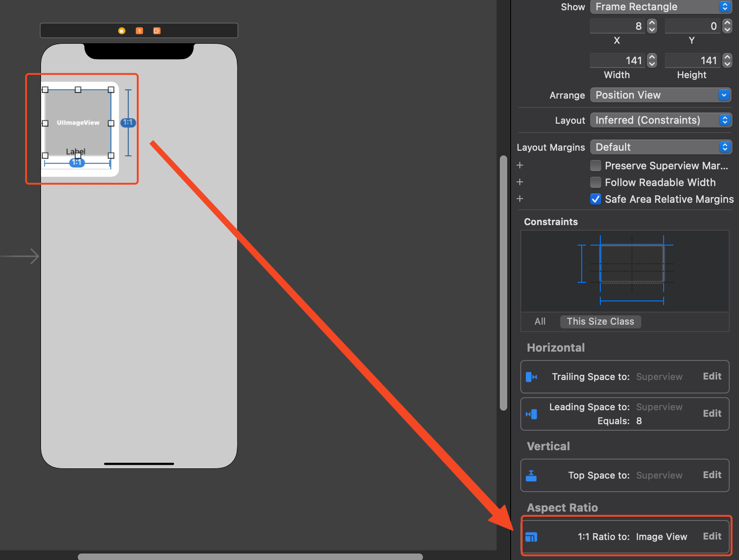Open the Layout Inferred (Constraints) dropdown
Screen dimensions: 739x560
click(x=661, y=120)
